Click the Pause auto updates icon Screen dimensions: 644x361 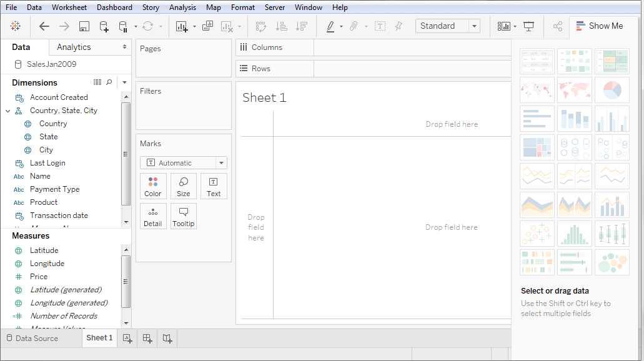(123, 26)
